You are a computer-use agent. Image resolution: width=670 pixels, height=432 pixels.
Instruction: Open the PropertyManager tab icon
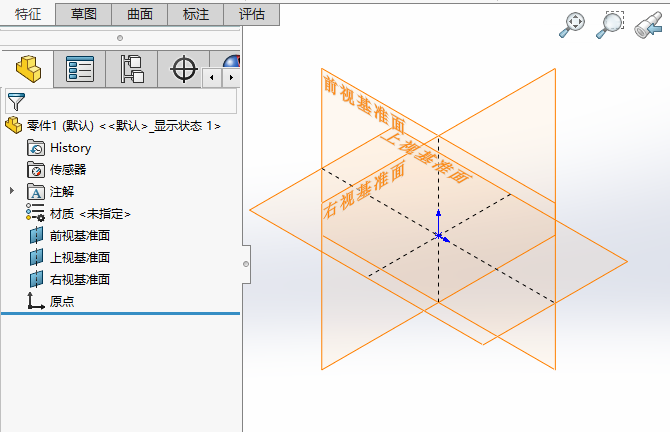pyautogui.click(x=80, y=69)
